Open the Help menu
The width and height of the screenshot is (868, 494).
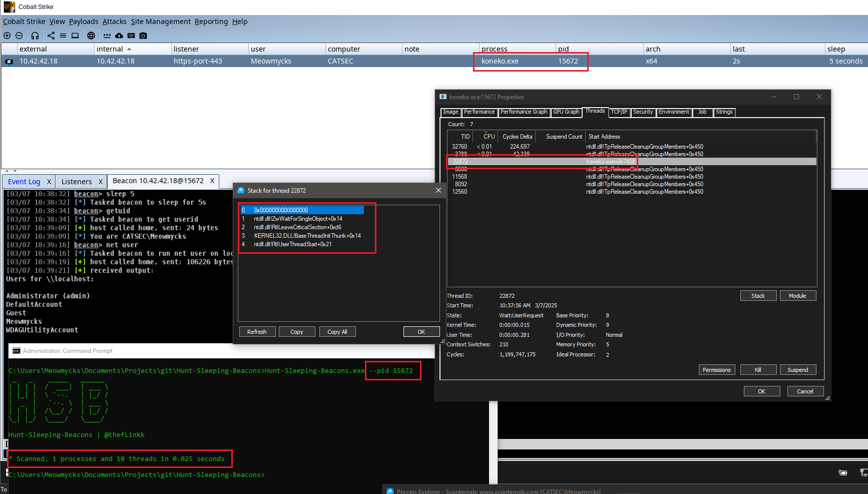(240, 22)
